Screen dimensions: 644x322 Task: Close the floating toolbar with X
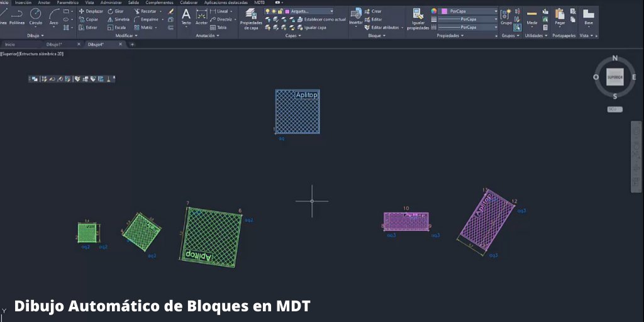point(114,77)
